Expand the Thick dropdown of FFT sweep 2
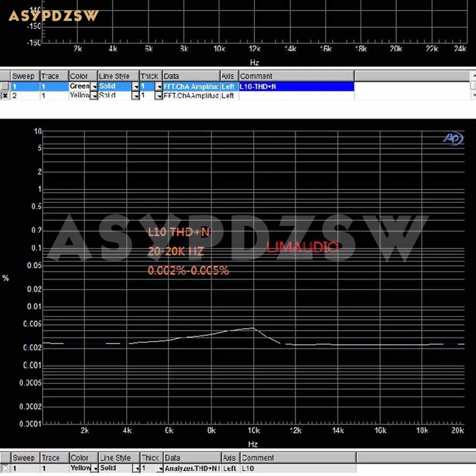Viewport: 476px width, 476px height. tap(159, 96)
